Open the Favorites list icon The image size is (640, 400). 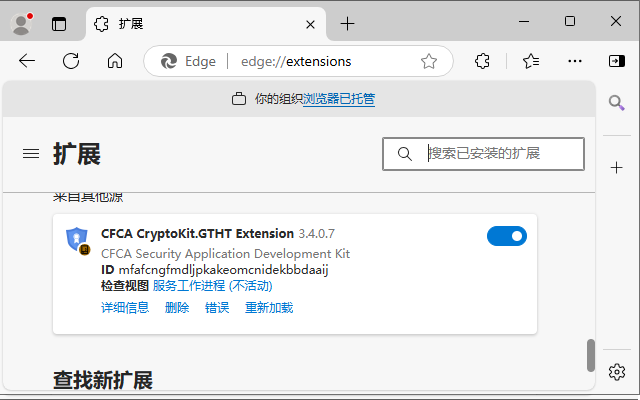click(531, 61)
